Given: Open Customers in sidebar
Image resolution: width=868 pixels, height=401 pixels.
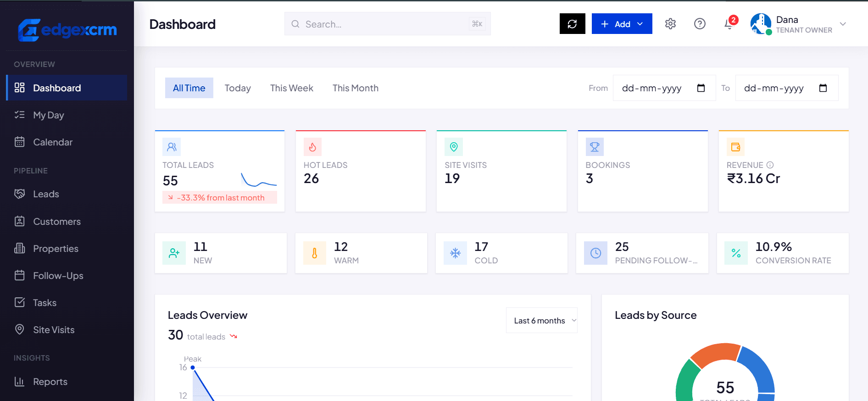Looking at the screenshot, I should [67, 221].
